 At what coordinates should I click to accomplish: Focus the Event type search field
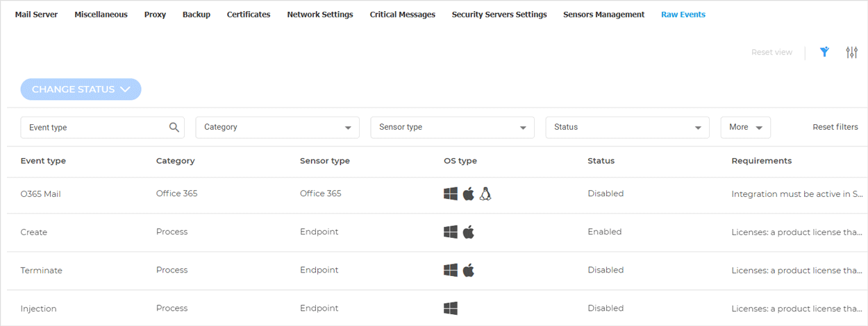[x=94, y=128]
